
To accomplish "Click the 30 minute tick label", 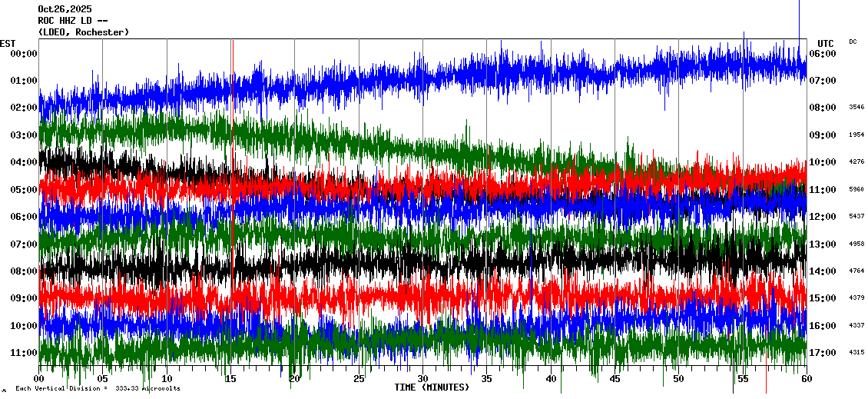I will (422, 379).
